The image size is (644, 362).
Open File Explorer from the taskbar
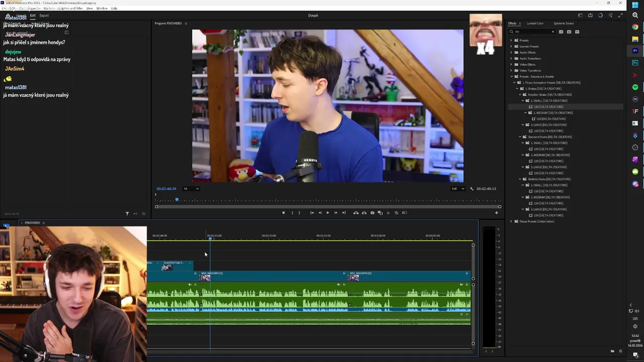635,39
